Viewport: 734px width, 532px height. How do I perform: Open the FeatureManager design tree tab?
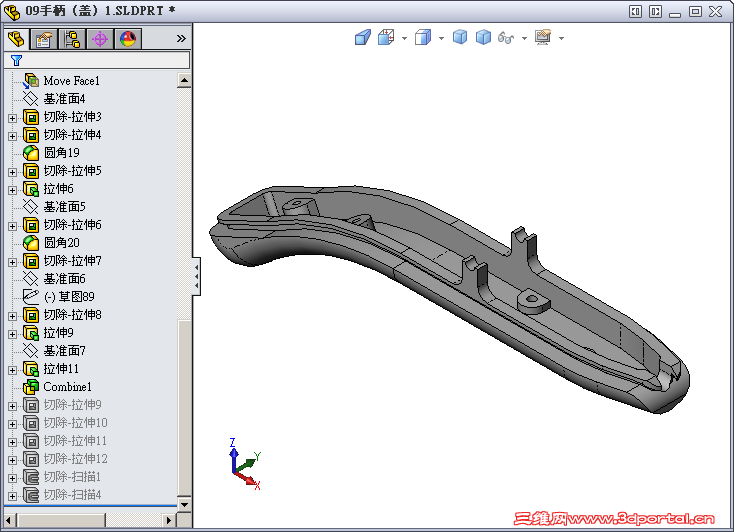(x=16, y=39)
